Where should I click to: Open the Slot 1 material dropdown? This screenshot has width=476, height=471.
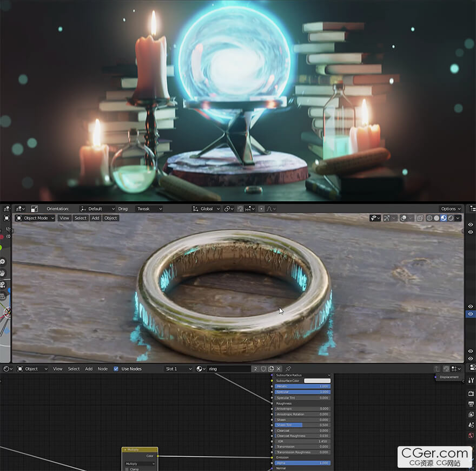pos(178,369)
